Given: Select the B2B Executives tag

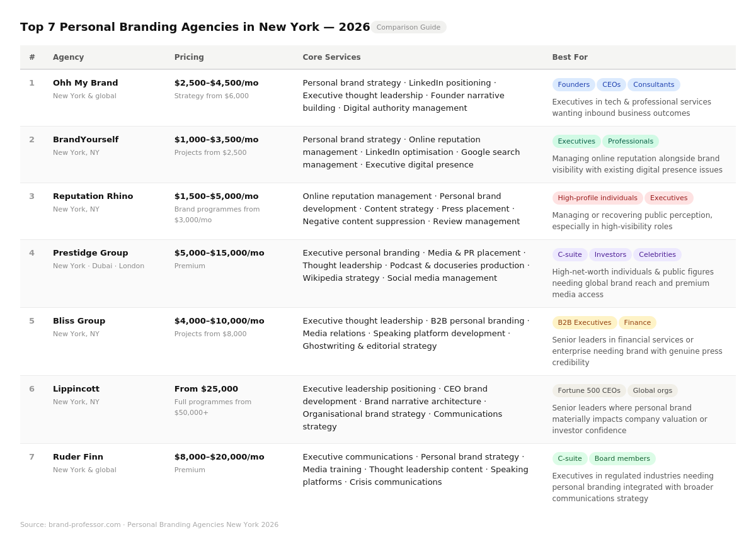Looking at the screenshot, I should (584, 322).
